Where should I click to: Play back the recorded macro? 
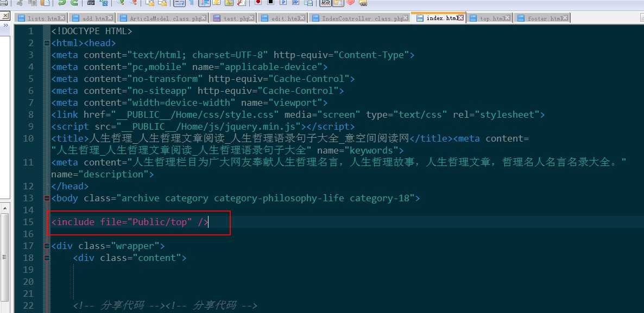coord(283,3)
